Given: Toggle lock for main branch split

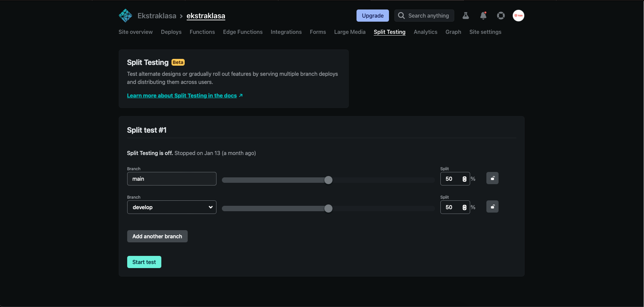Looking at the screenshot, I should click(x=492, y=178).
